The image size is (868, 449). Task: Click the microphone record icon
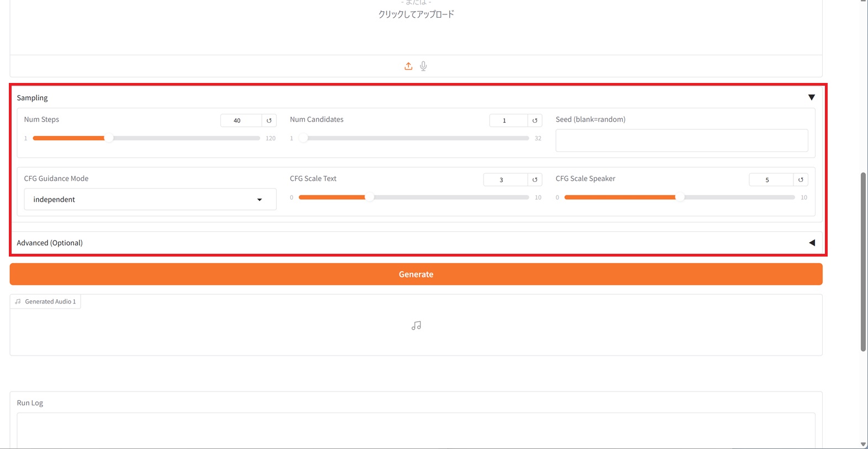[x=423, y=66]
